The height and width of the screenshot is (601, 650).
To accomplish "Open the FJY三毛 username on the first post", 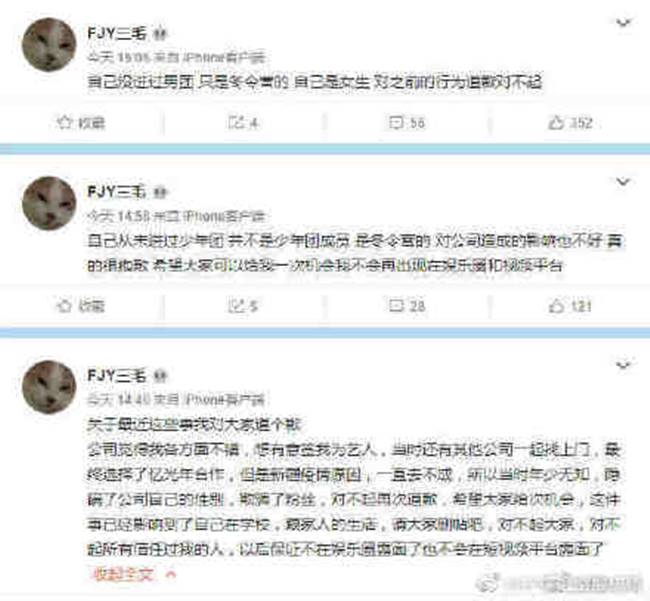I will pyautogui.click(x=117, y=34).
